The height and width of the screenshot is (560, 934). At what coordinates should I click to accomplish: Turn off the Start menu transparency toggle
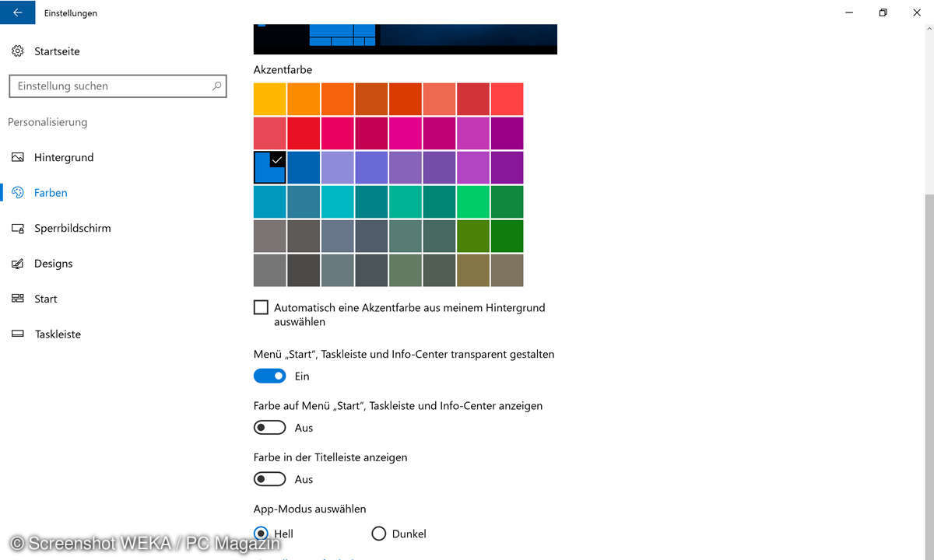(269, 376)
